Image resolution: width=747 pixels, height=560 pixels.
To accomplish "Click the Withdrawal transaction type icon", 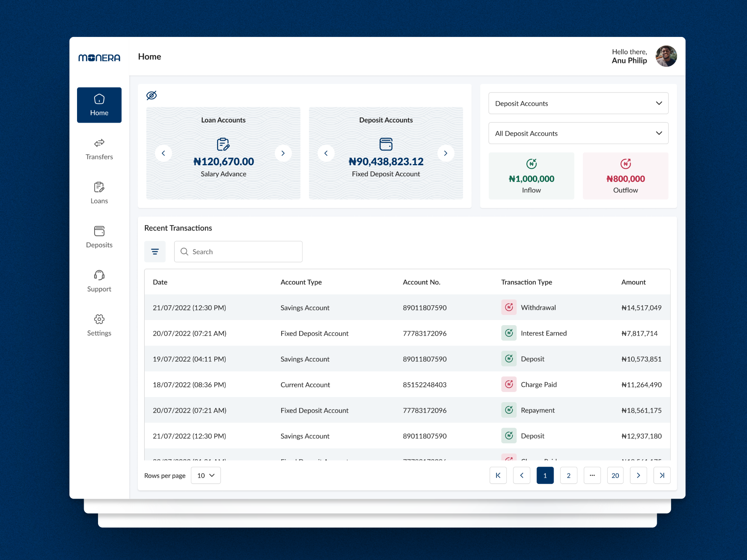I will (x=509, y=307).
